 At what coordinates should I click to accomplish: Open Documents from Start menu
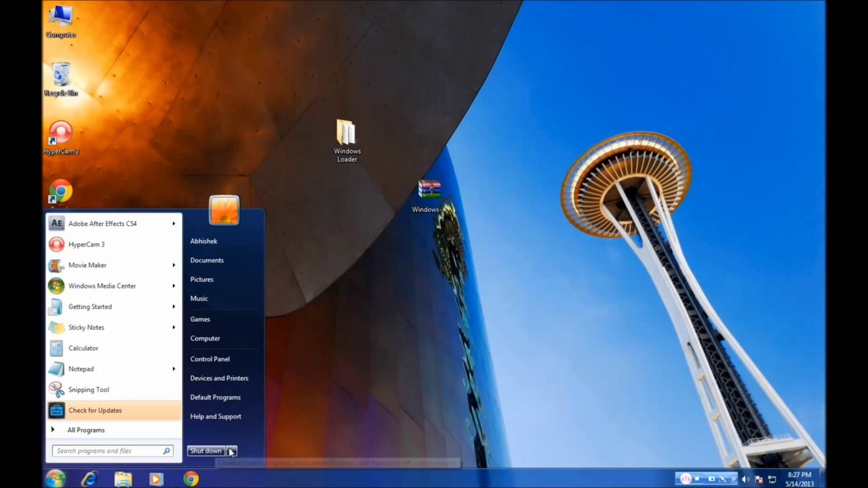pyautogui.click(x=207, y=260)
